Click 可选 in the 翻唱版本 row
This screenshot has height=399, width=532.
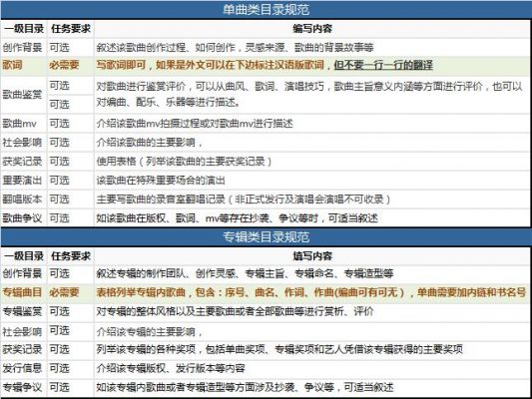[59, 199]
